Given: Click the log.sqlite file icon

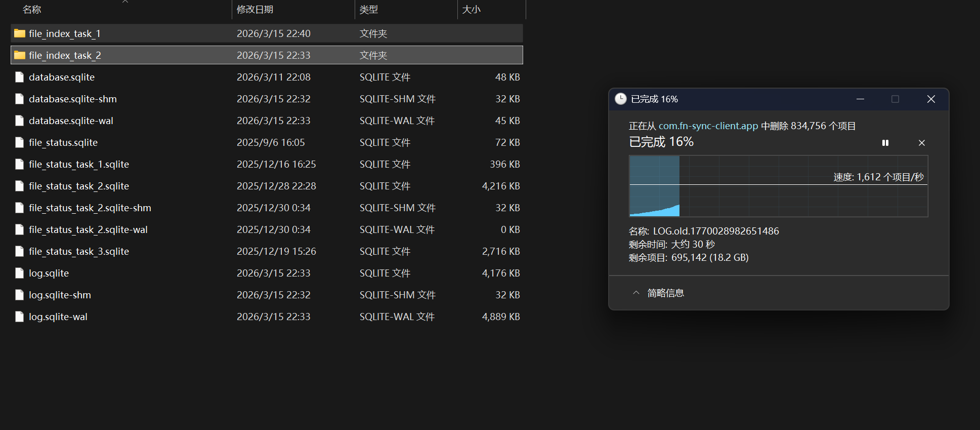Looking at the screenshot, I should click(x=20, y=273).
